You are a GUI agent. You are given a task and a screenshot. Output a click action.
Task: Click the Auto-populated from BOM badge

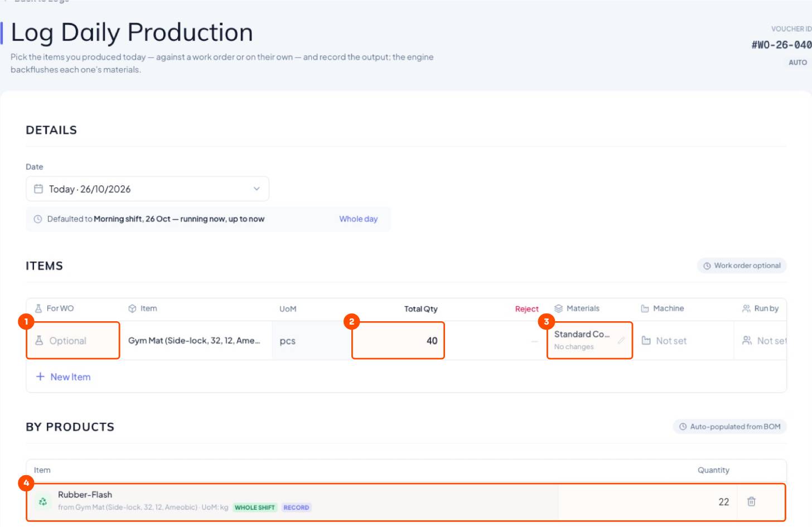729,427
